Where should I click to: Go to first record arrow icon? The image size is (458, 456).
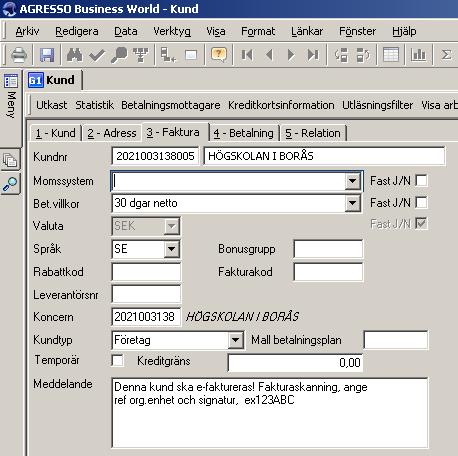(247, 55)
